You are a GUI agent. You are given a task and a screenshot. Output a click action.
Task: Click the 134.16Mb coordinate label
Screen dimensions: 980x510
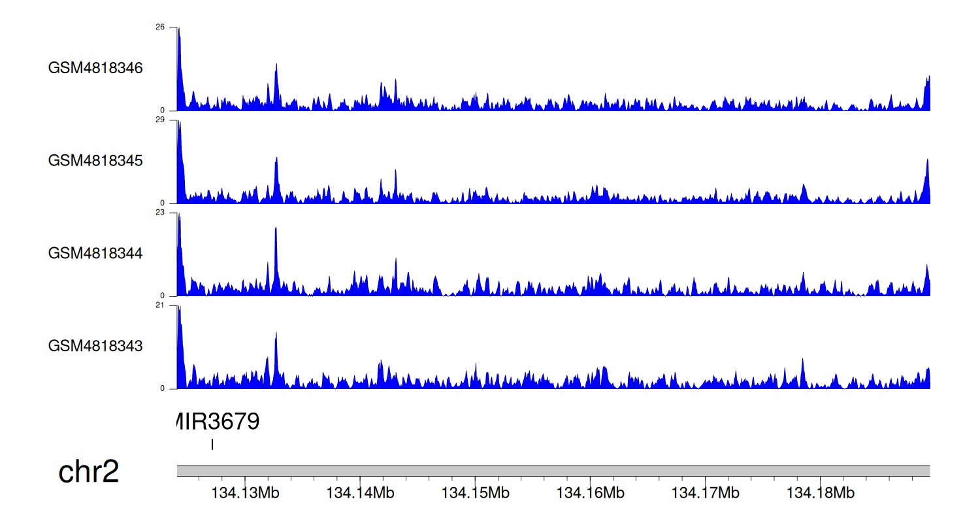pos(591,492)
